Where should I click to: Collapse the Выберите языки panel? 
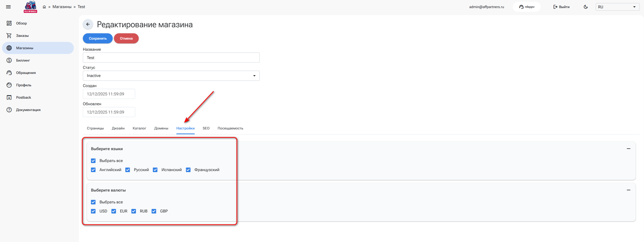pos(629,149)
